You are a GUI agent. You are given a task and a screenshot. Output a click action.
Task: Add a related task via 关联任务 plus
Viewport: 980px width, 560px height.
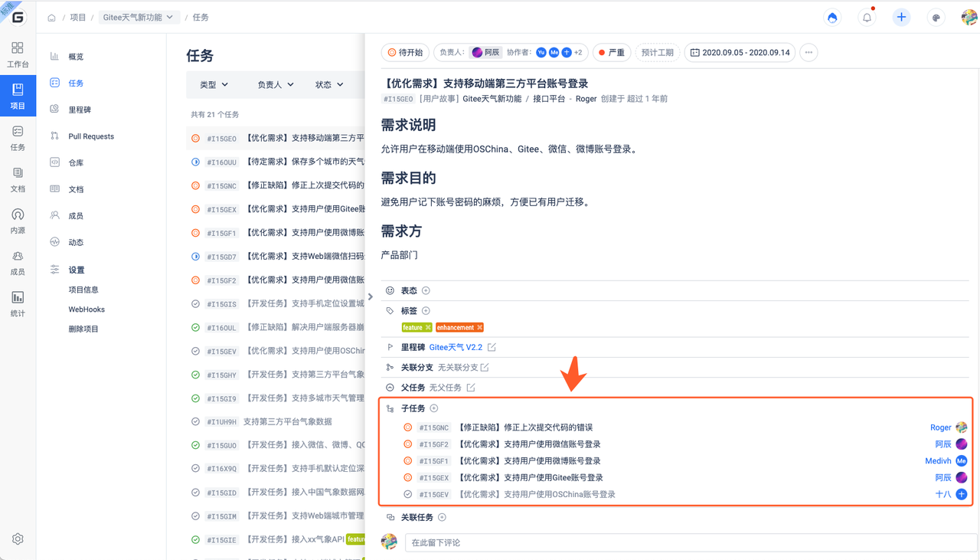(443, 517)
